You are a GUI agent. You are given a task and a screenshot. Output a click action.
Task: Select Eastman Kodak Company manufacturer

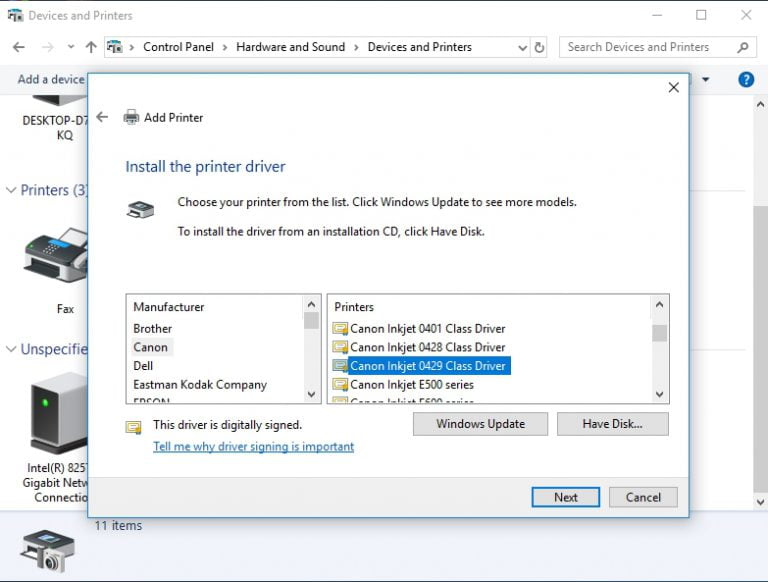click(x=200, y=384)
